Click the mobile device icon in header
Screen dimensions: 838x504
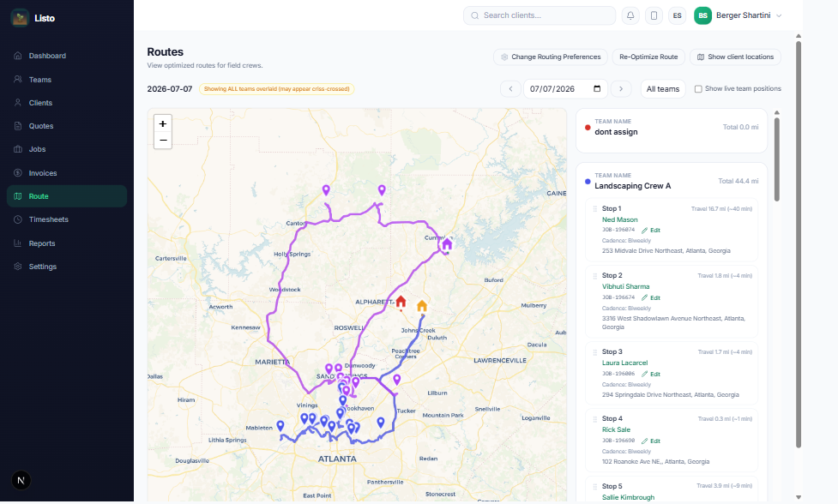click(654, 15)
